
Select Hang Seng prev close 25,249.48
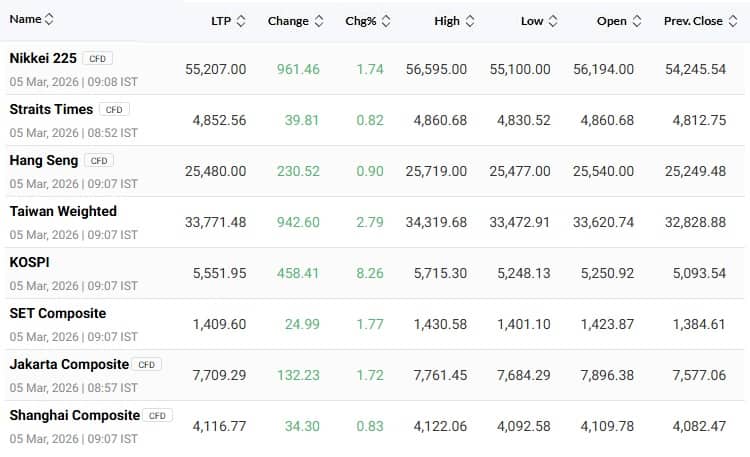click(695, 171)
